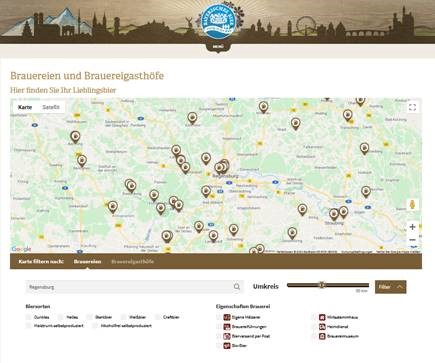Click the Street View pegman icon

pos(412,204)
